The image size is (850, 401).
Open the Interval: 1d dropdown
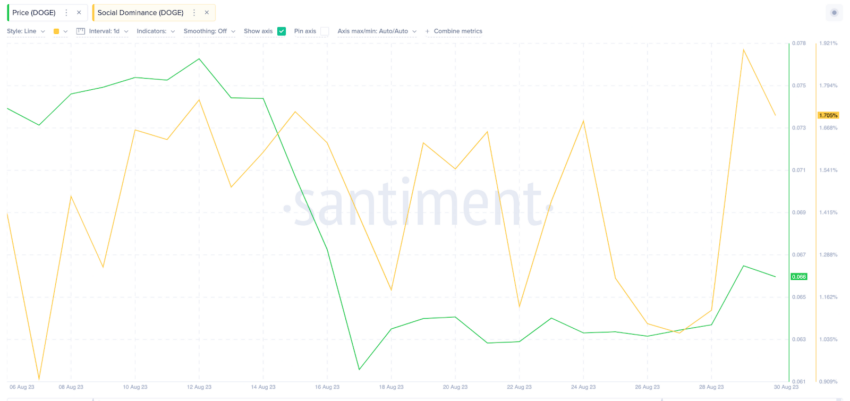108,31
